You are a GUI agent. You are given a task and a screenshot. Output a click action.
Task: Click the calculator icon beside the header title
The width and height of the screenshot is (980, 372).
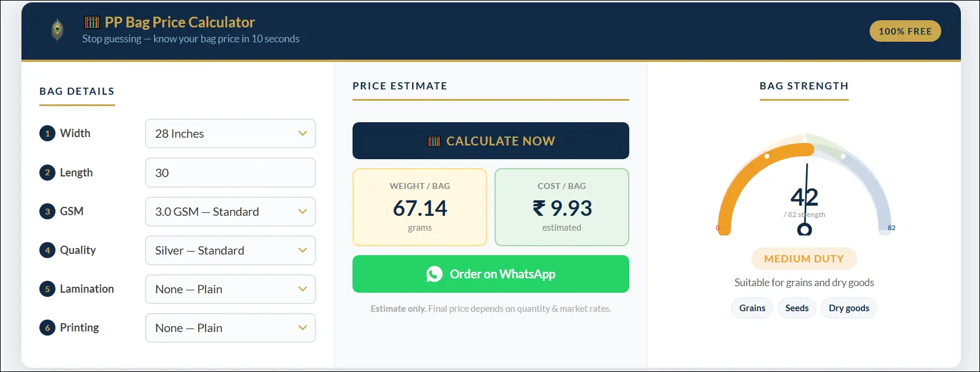[91, 21]
